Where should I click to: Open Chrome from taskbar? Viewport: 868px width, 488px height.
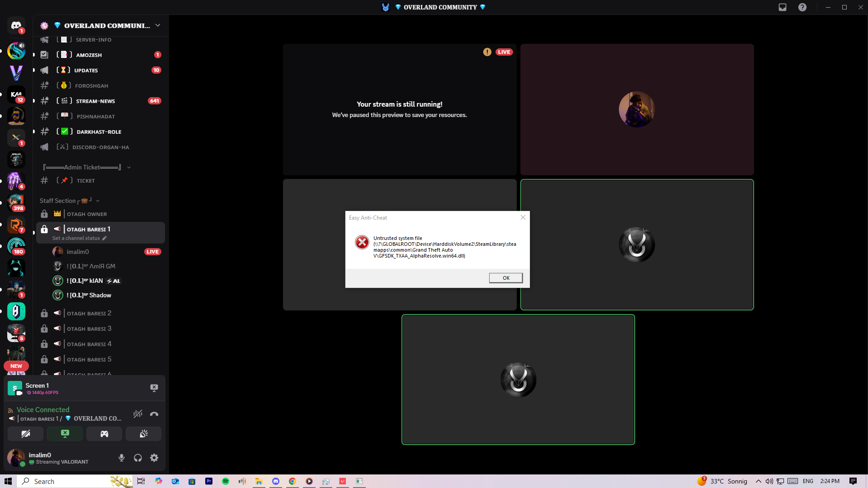pyautogui.click(x=292, y=481)
